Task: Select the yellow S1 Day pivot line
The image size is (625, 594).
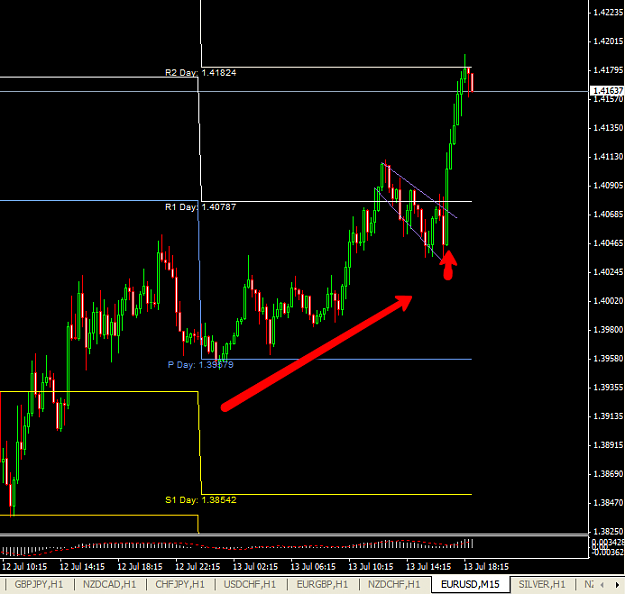Action: click(x=337, y=495)
